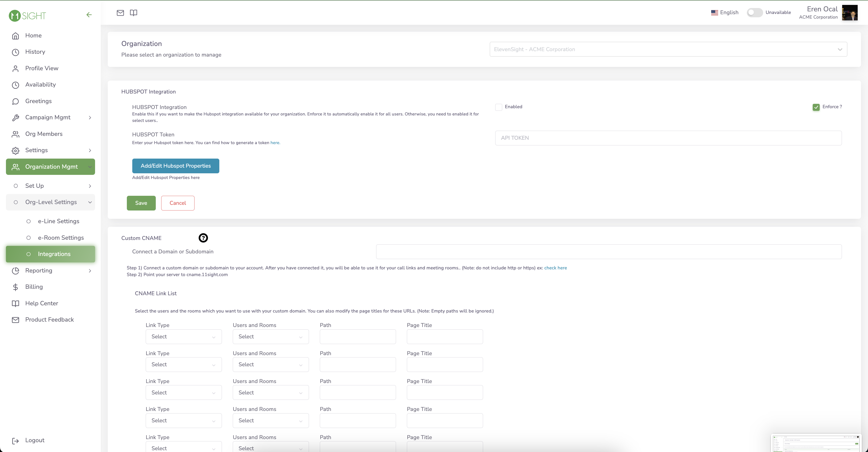The image size is (868, 452).
Task: Click the Org Members people icon
Action: 16,134
